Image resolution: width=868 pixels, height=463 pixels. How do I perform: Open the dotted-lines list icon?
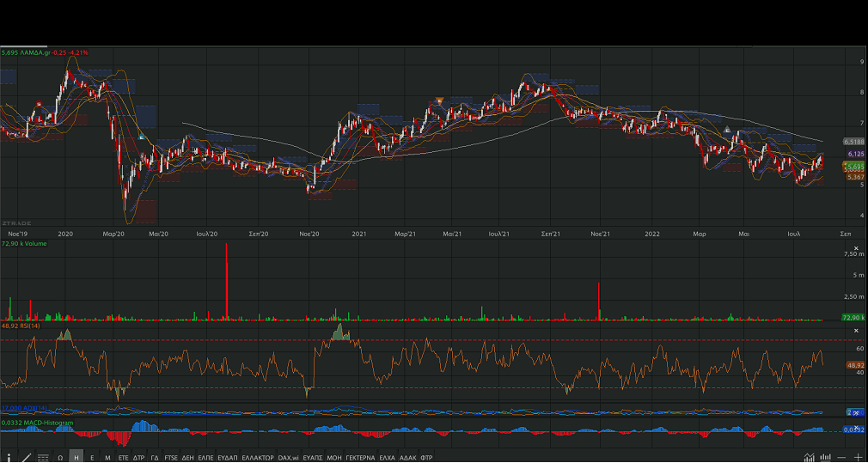43,458
